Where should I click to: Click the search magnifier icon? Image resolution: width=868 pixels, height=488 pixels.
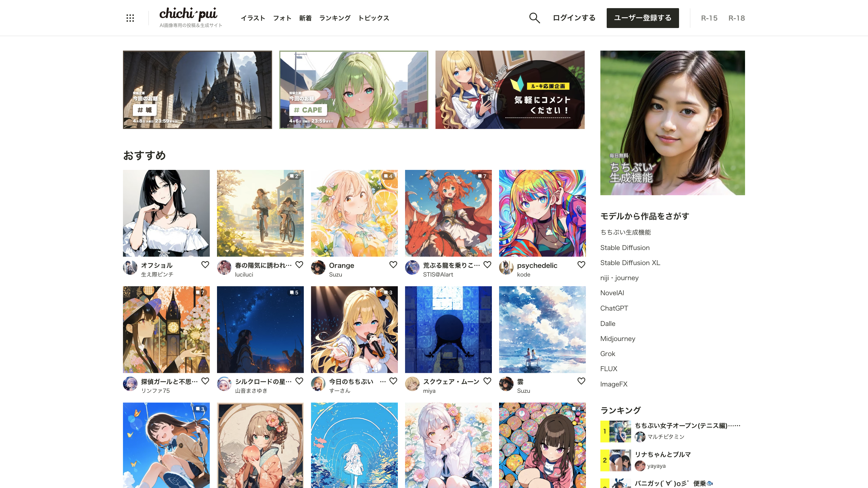534,18
